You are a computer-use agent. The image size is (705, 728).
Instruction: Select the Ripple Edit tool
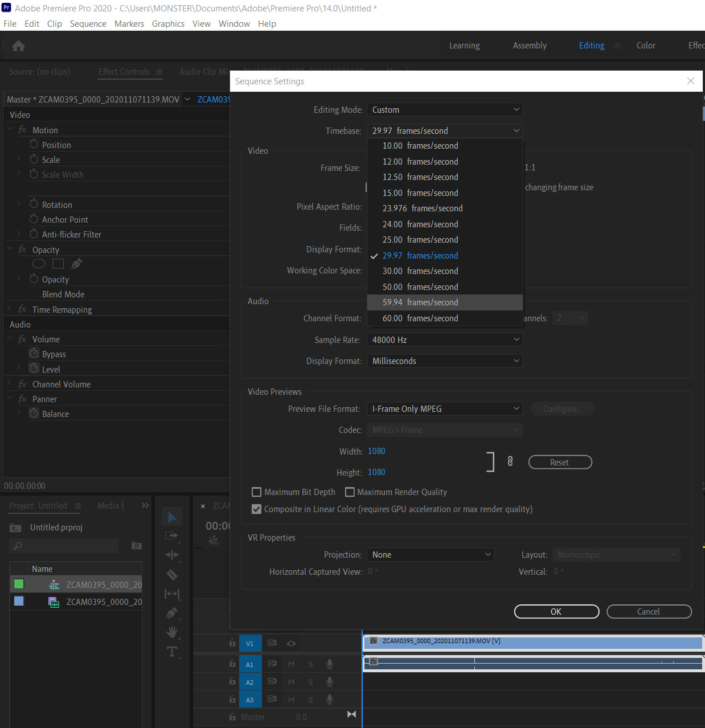[x=172, y=555]
